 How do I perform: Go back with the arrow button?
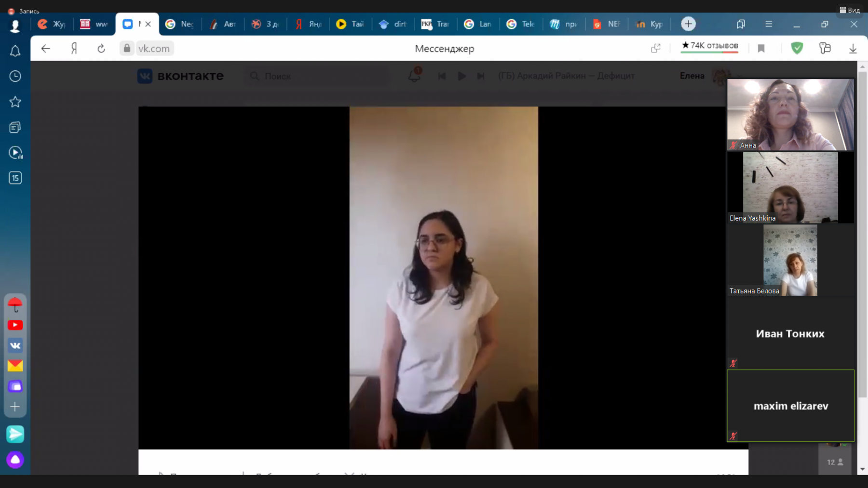pos(46,48)
